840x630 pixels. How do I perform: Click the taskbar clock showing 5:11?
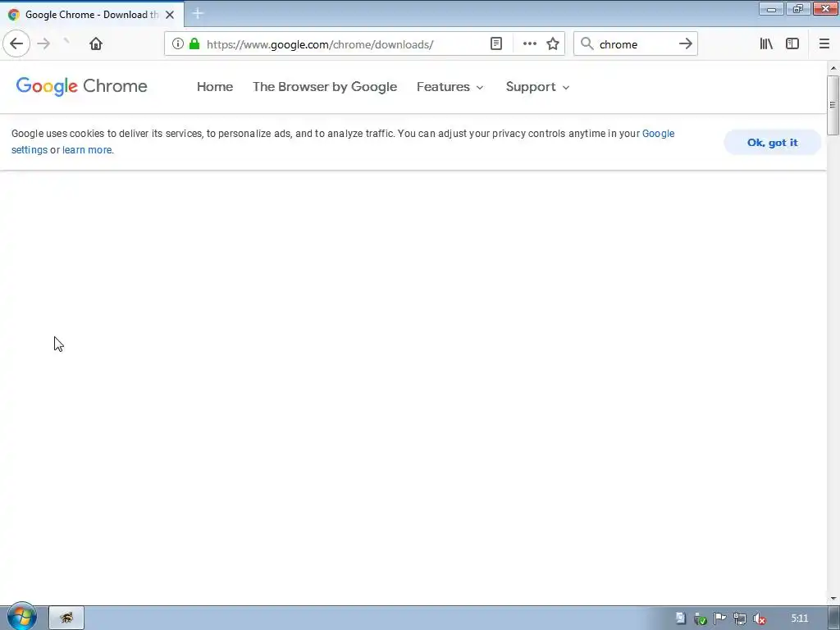(799, 619)
